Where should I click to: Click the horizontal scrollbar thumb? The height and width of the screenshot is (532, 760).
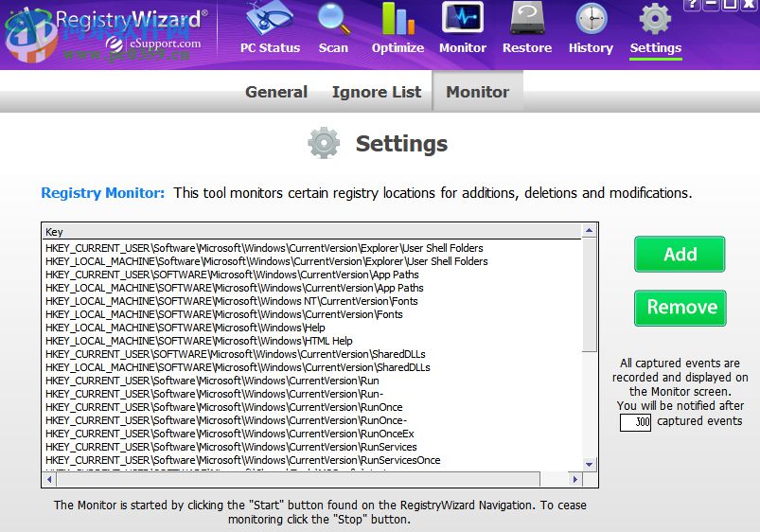(x=298, y=479)
